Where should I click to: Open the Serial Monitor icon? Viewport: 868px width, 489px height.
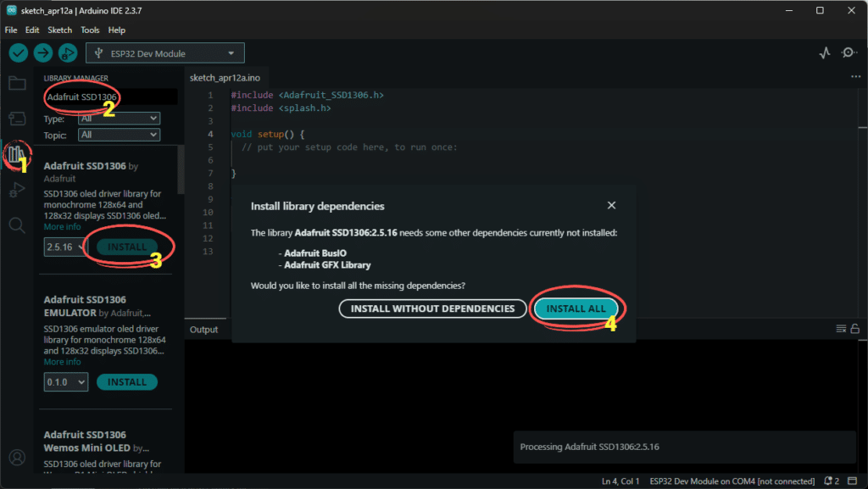(x=849, y=53)
